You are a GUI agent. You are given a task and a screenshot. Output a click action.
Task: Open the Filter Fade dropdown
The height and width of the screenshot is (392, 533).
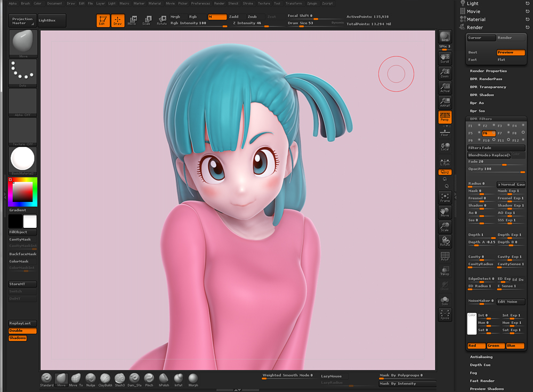tap(496, 148)
